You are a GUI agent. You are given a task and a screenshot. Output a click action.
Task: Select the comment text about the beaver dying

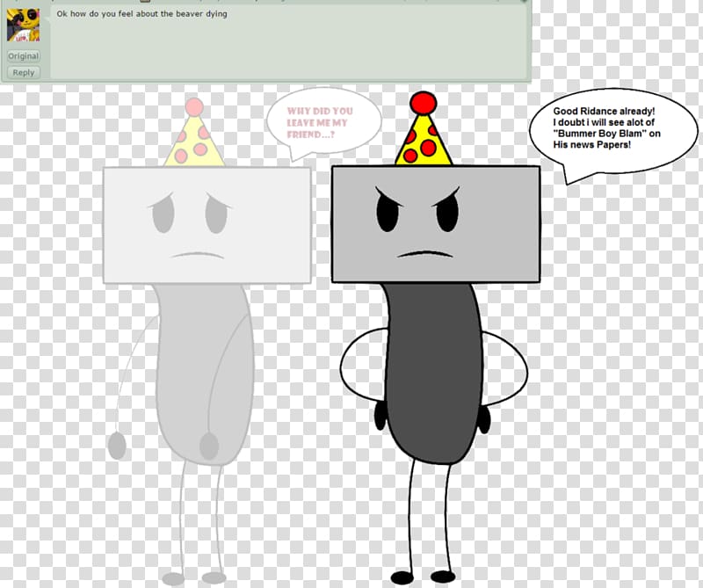tap(141, 14)
